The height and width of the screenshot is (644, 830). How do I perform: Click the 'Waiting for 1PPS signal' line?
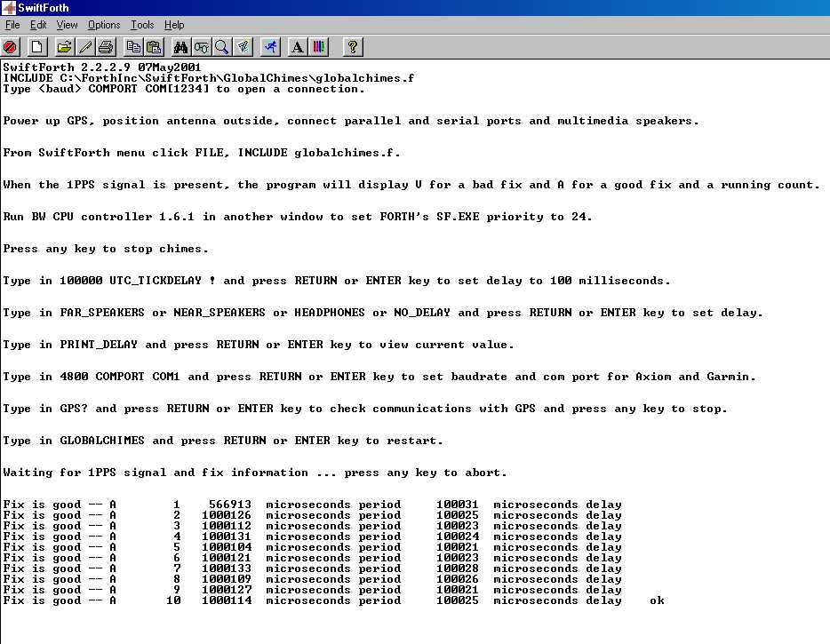coord(255,473)
